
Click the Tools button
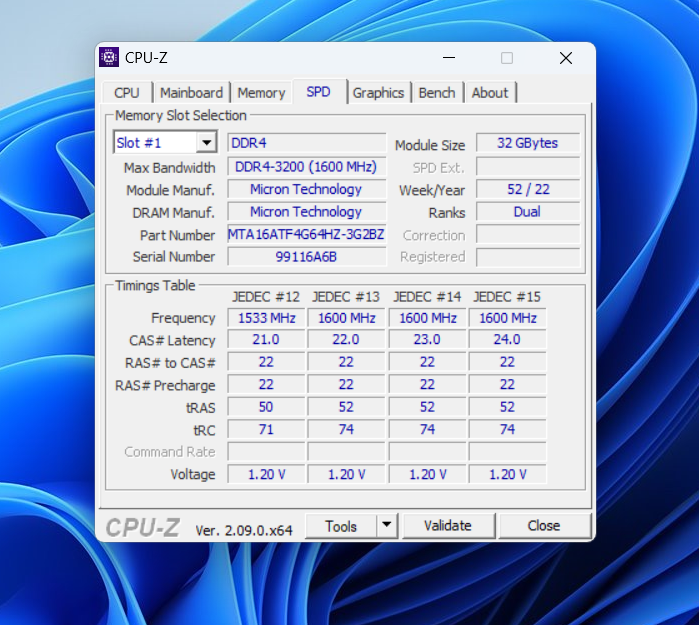(x=340, y=526)
